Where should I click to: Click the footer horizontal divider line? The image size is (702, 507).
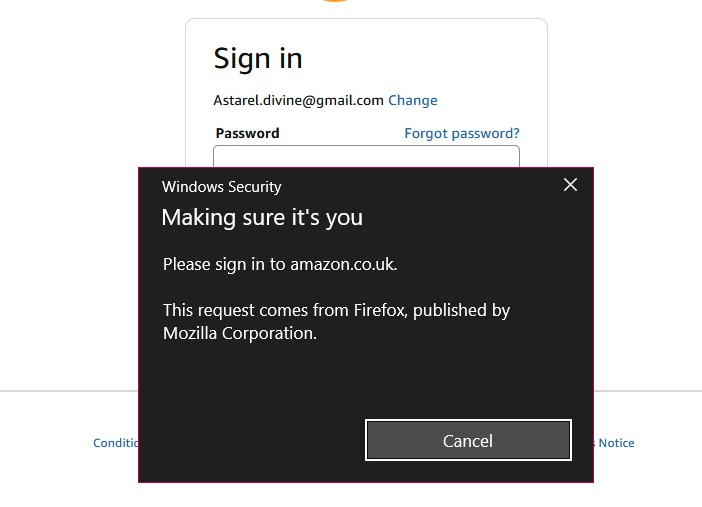(x=60, y=391)
